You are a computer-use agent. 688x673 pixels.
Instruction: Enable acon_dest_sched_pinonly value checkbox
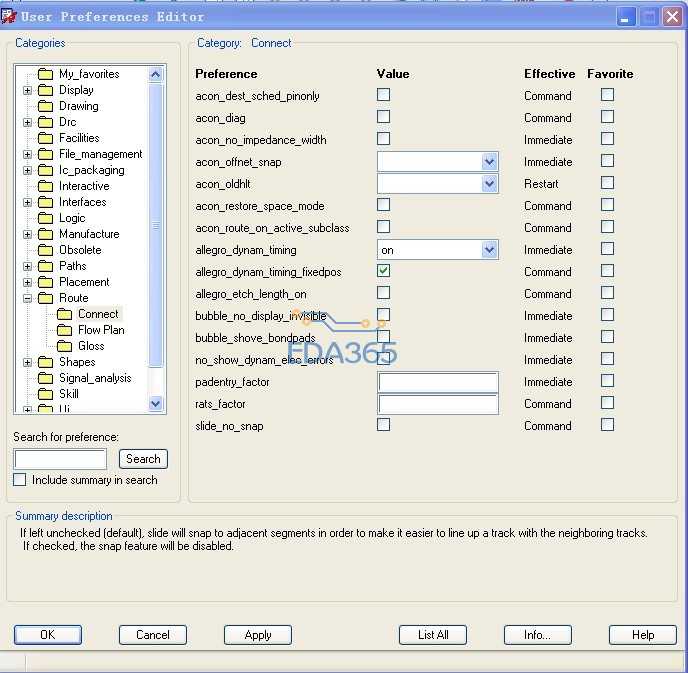pyautogui.click(x=383, y=95)
